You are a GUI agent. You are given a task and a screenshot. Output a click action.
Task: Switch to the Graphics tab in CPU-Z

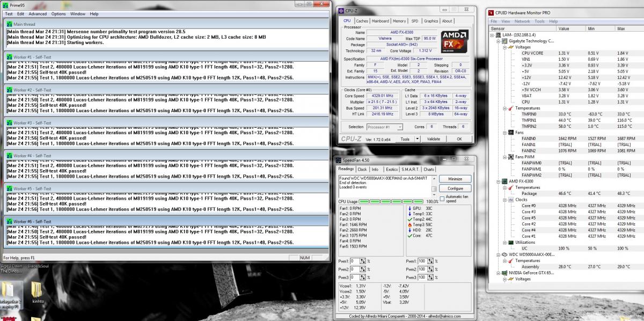coord(431,21)
